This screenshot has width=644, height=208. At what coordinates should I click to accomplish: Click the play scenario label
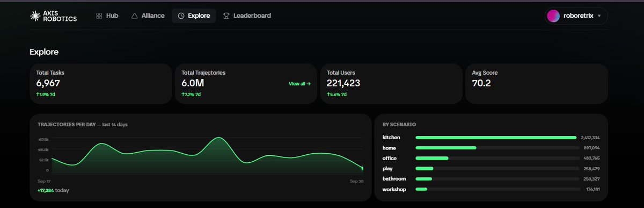point(387,168)
